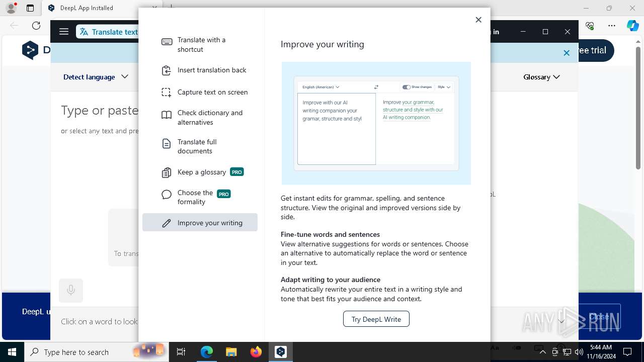Open the taskbar volume control

(x=579, y=352)
